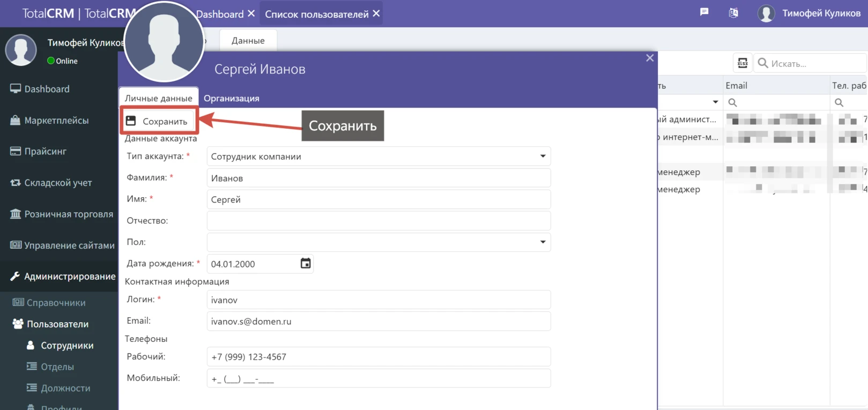Click the Мобильный phone input field
The height and width of the screenshot is (410, 868).
tap(379, 378)
